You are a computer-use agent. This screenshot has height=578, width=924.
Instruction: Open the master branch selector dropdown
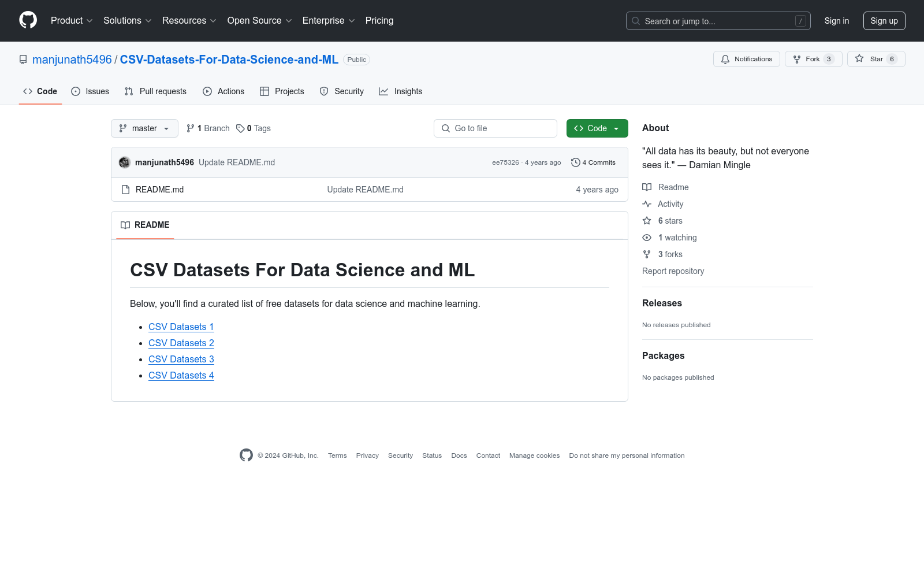click(144, 128)
